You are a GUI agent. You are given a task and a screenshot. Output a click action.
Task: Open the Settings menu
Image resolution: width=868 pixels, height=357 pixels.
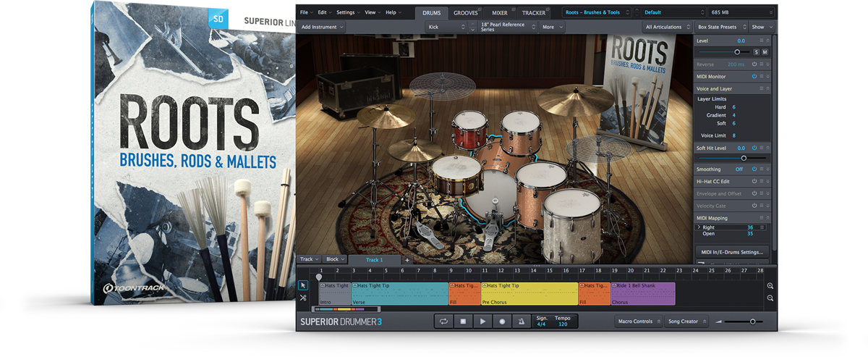pyautogui.click(x=348, y=12)
